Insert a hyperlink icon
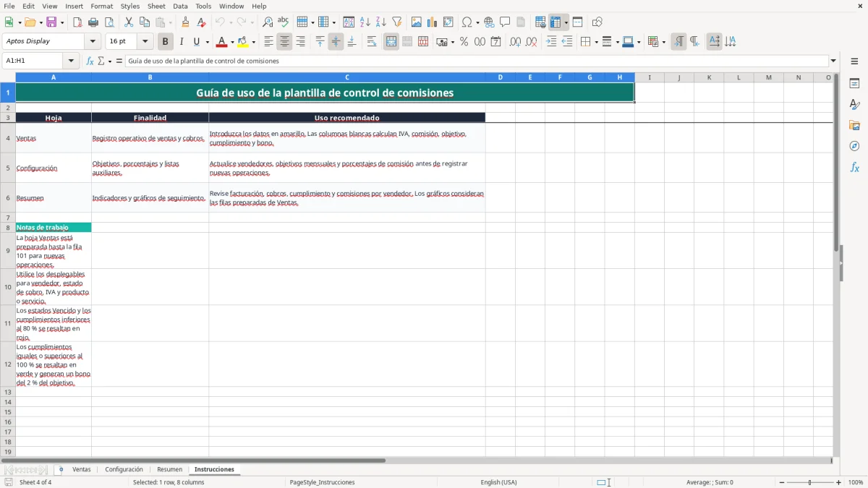Viewport: 868px width, 488px height. pos(489,22)
